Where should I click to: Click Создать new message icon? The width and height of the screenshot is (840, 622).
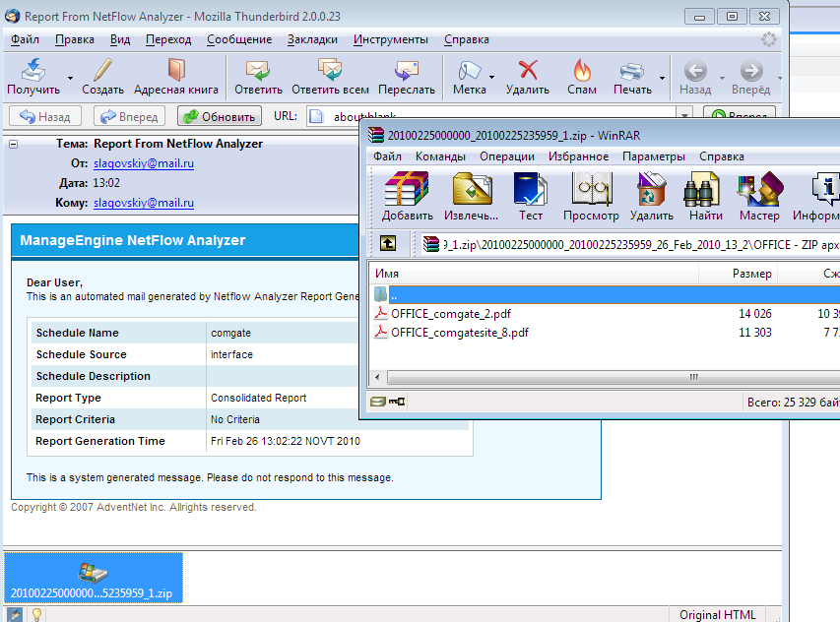[x=102, y=77]
